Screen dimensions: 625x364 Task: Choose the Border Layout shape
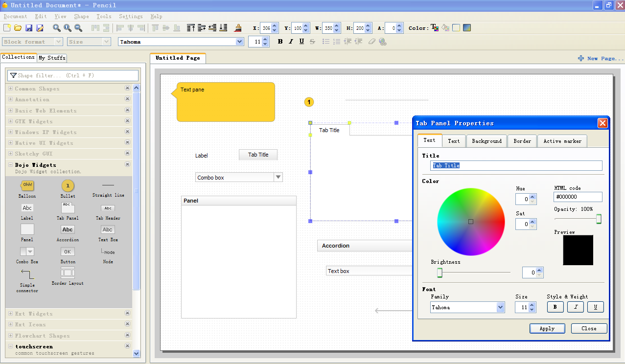click(x=68, y=273)
